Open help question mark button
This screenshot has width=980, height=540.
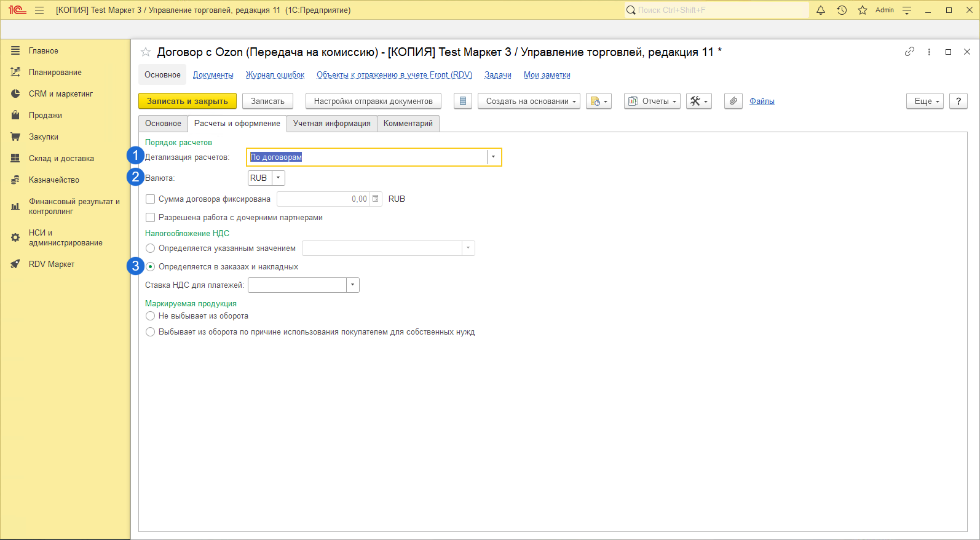(x=958, y=101)
